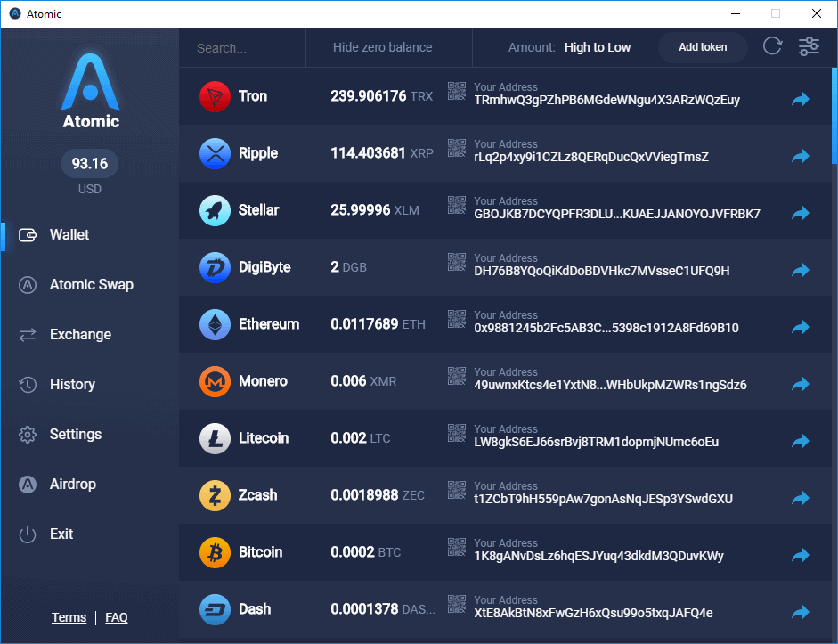Open the Terms link

pyautogui.click(x=69, y=618)
